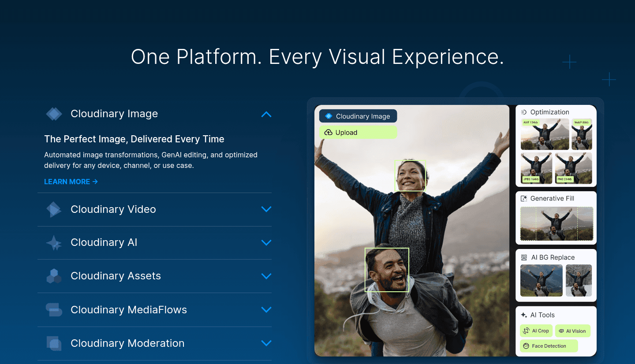Expand the Cloudinary Assets chevron
The image size is (635, 364).
(x=266, y=276)
